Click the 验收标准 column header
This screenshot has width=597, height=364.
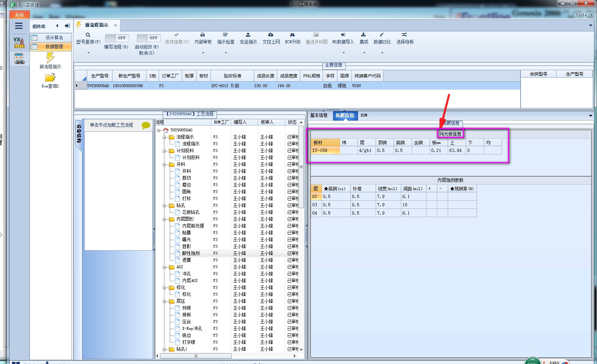pos(232,76)
